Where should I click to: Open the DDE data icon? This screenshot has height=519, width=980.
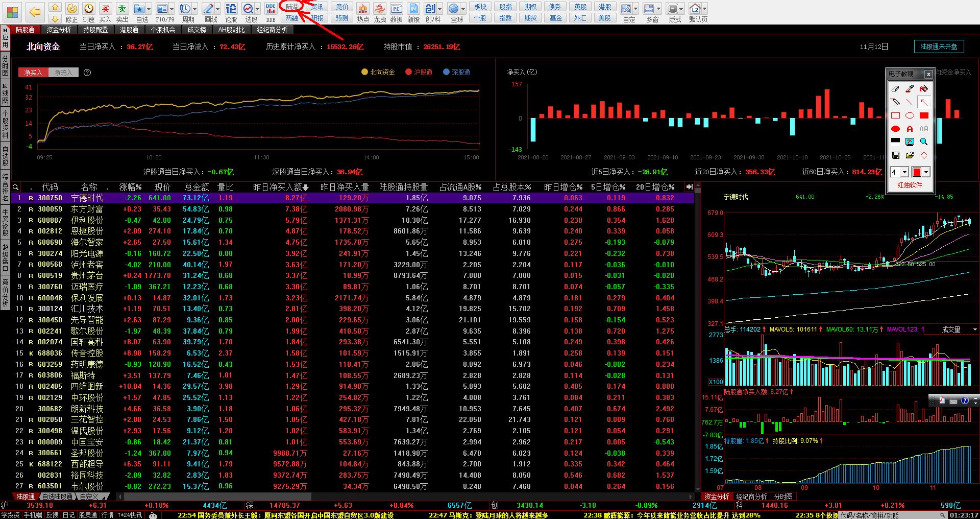click(x=271, y=9)
